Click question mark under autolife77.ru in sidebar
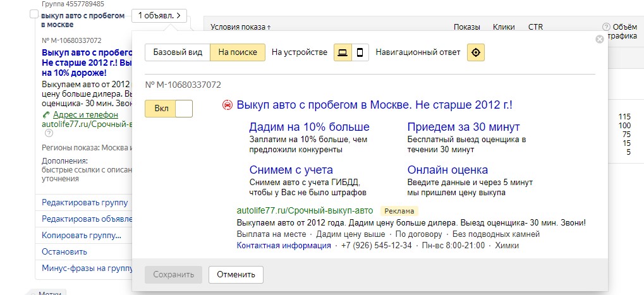644x295 pixels. (x=49, y=133)
